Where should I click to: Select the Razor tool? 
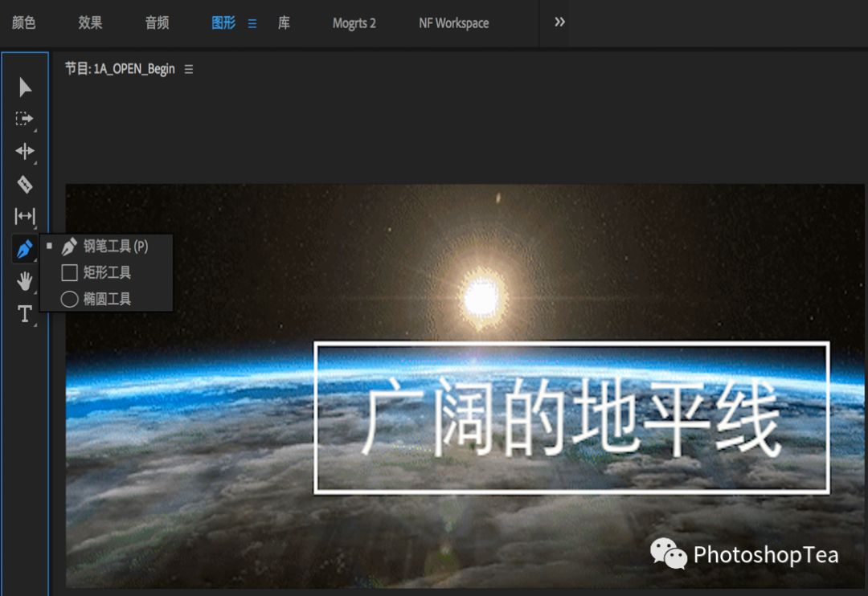coord(24,184)
